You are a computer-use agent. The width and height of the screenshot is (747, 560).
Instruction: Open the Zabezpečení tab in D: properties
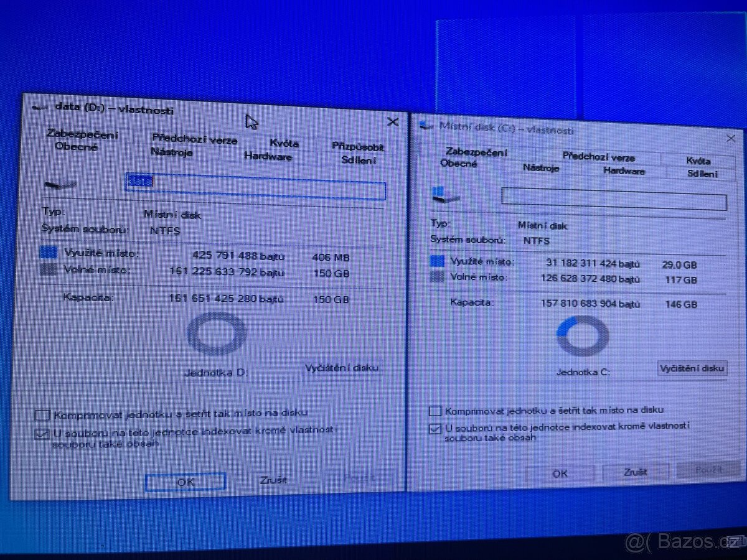[x=81, y=133]
